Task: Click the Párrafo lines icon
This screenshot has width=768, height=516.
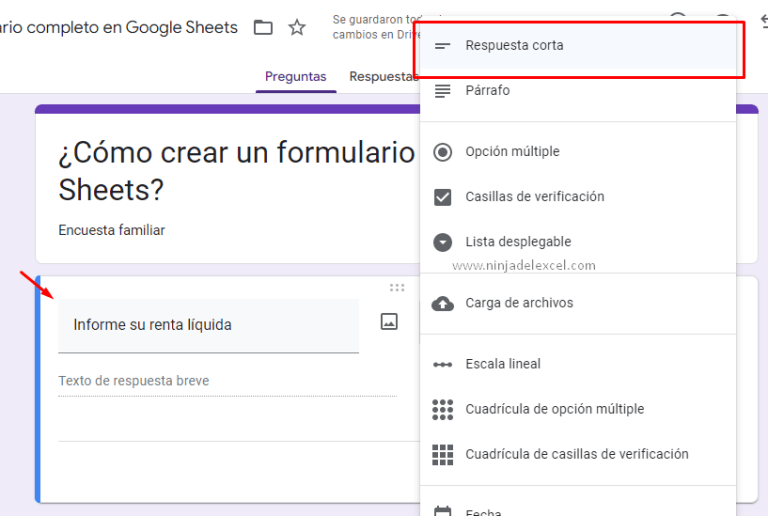Action: point(443,91)
